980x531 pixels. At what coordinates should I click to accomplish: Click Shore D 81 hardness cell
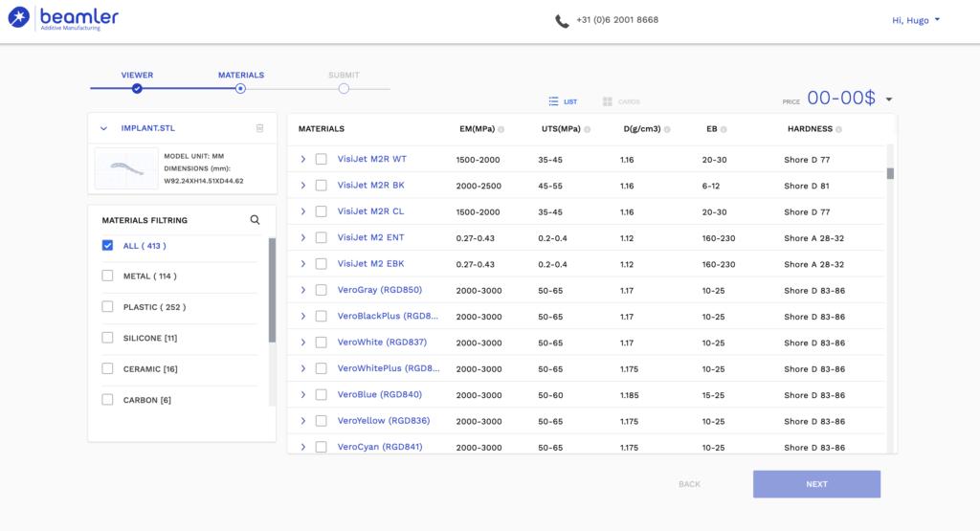(x=806, y=186)
